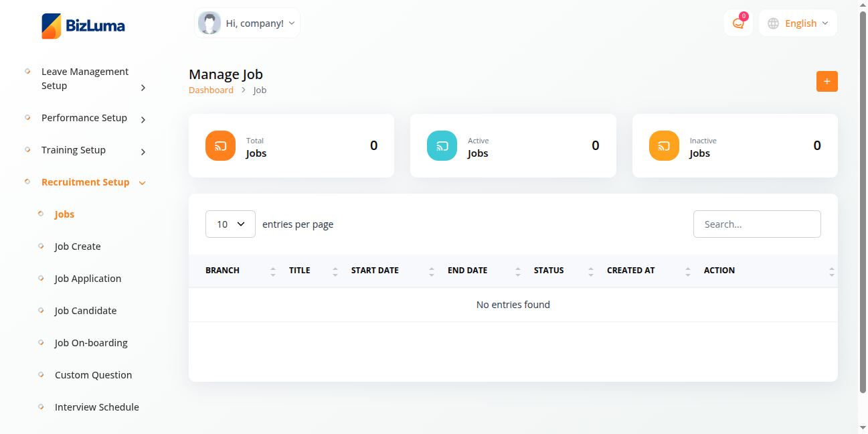Click the orange plus create job button
The image size is (868, 434).
(x=827, y=82)
